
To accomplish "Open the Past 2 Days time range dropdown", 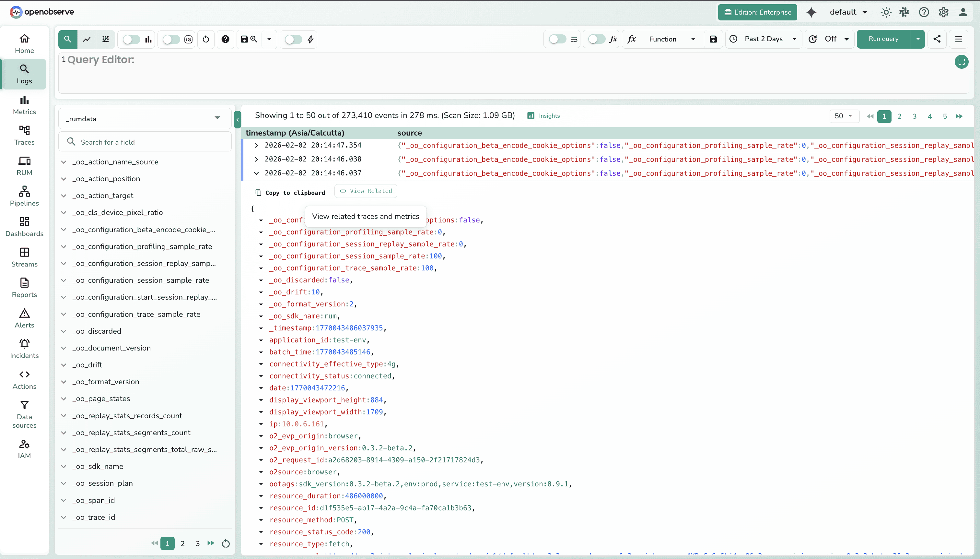I will point(763,39).
